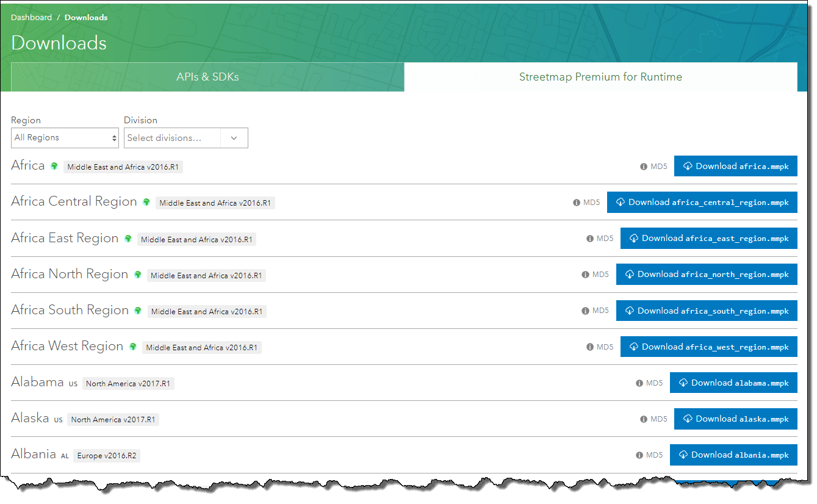The height and width of the screenshot is (504, 817).
Task: Click the MD5 info icon for Alaska
Action: click(x=643, y=419)
